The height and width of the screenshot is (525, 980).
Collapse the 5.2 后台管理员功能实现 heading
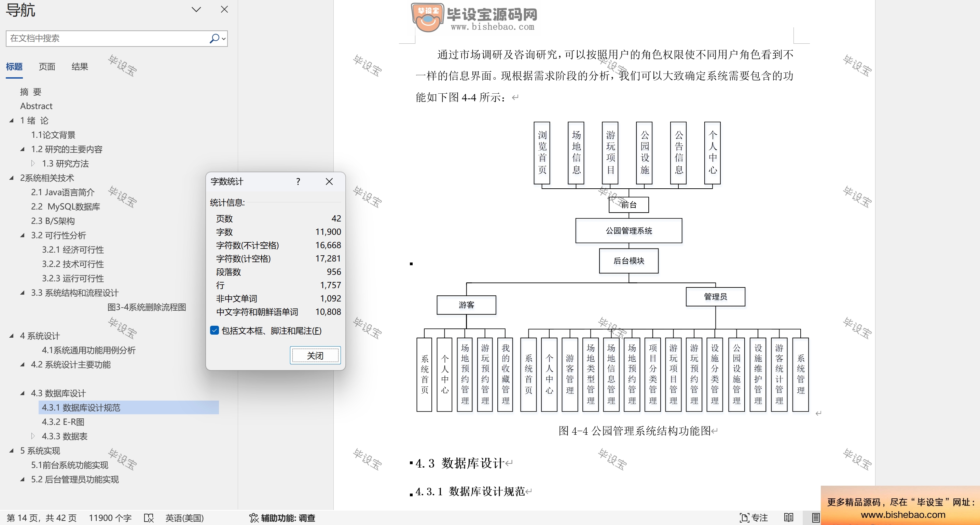pyautogui.click(x=23, y=479)
